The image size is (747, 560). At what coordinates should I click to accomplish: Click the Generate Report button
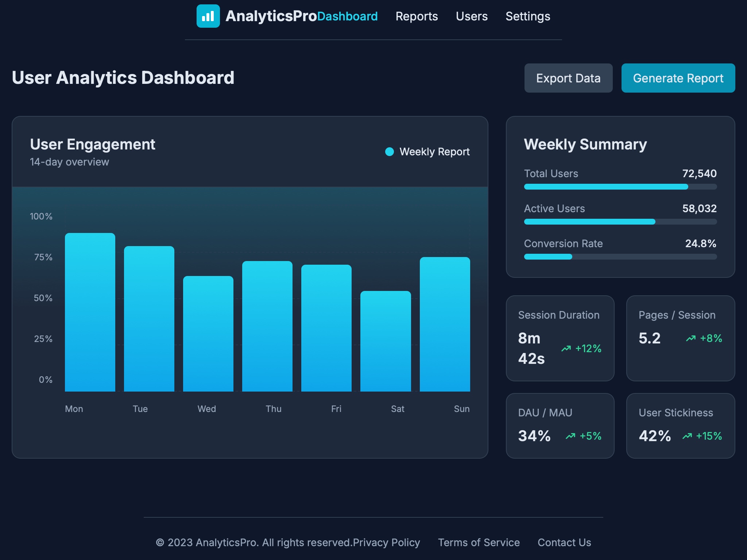(x=678, y=78)
